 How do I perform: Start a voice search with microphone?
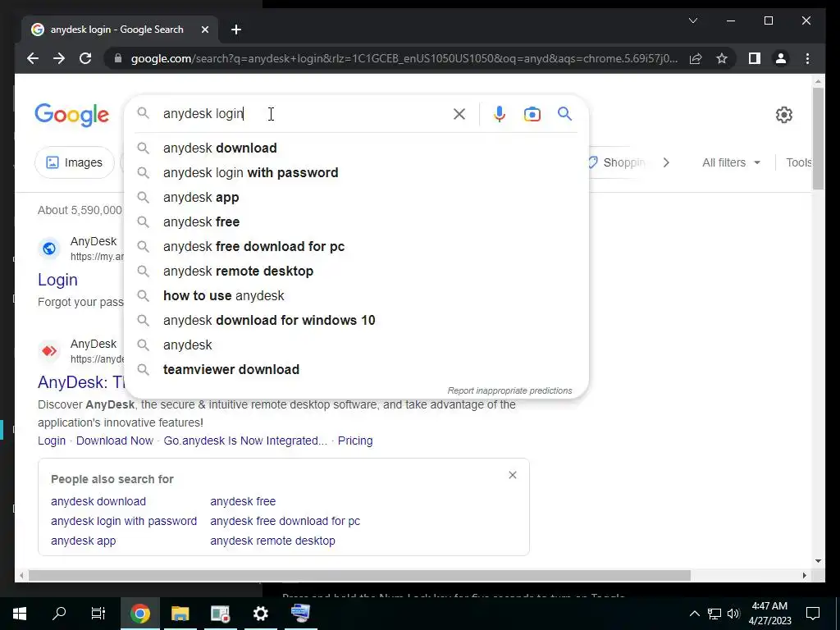point(500,114)
